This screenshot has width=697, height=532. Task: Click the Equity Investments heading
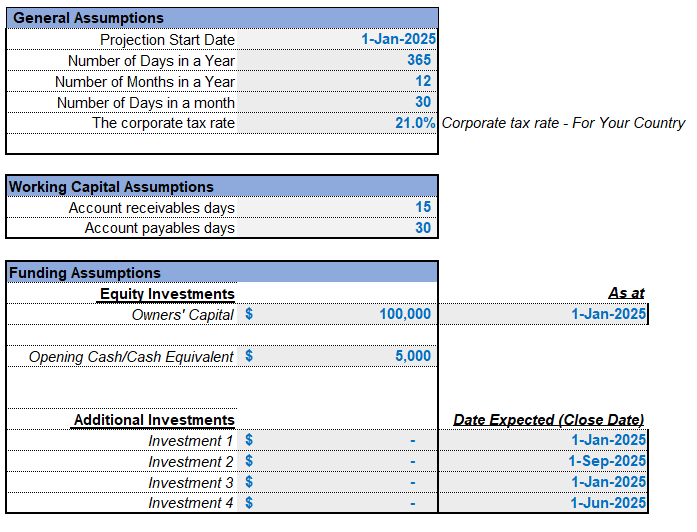tap(166, 294)
